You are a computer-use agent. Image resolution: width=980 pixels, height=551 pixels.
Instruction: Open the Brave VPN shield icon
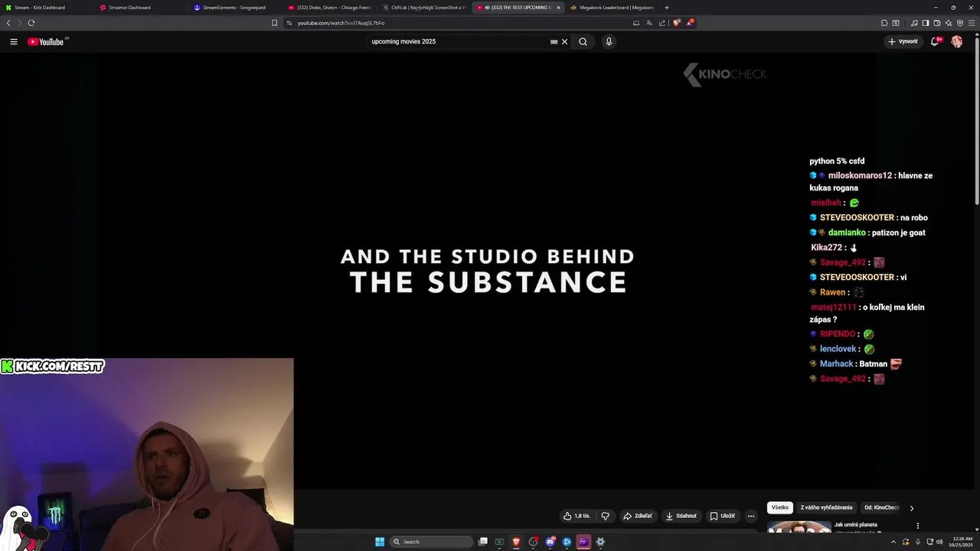coord(960,23)
